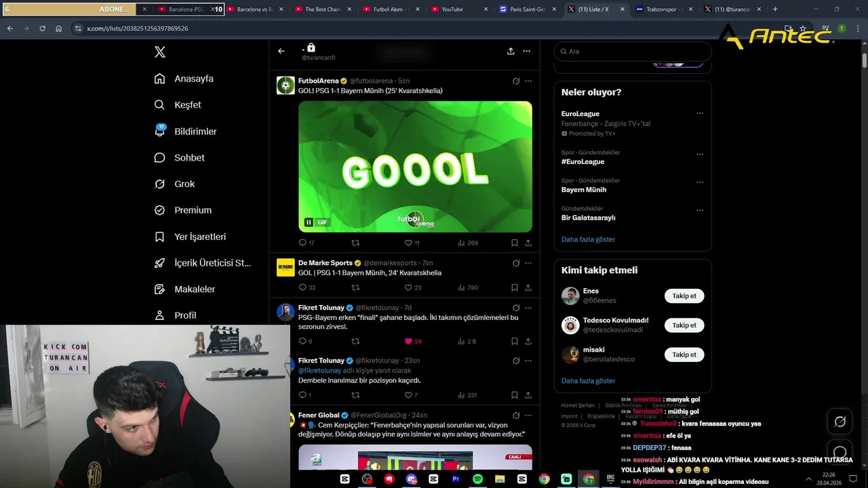Follow Enes with Takip et
Screen dimensions: 868x488
[684, 296]
